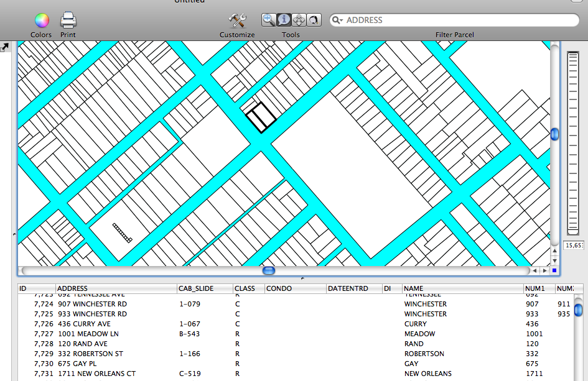This screenshot has height=381, width=588.
Task: Click the map scroll left arrow
Action: 534,271
